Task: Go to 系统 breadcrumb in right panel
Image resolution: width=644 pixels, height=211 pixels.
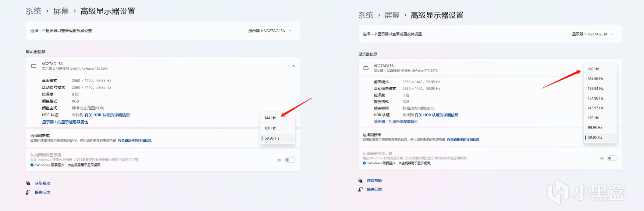Action: click(366, 15)
